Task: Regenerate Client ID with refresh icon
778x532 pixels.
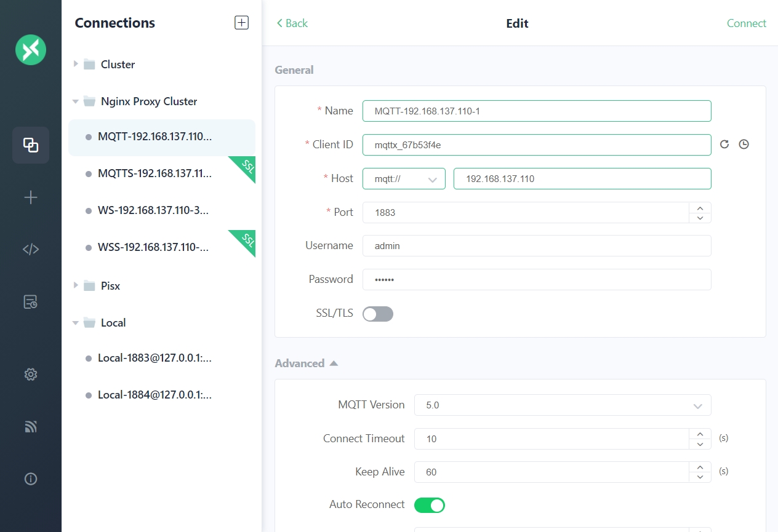Action: tap(724, 145)
